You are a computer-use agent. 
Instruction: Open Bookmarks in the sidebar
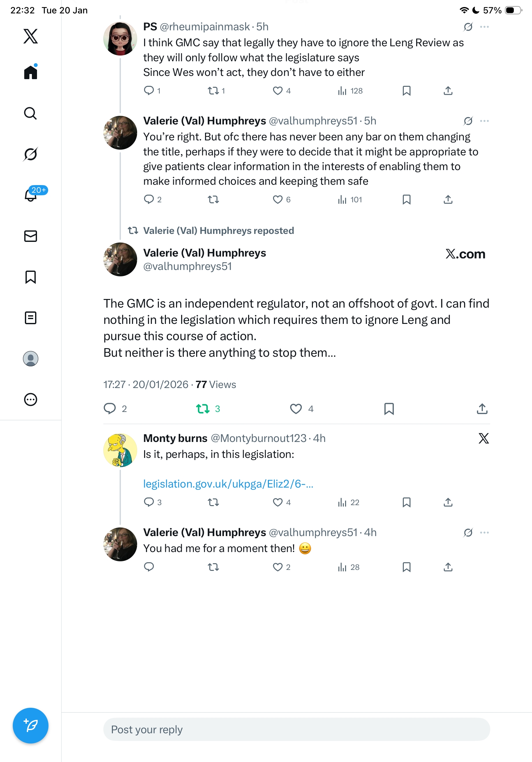[x=31, y=277]
